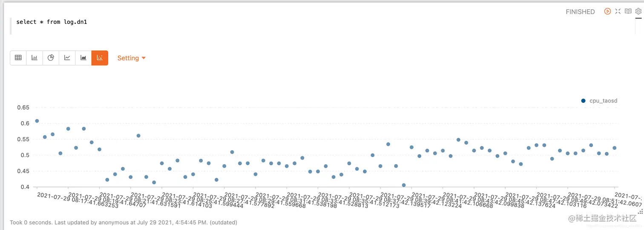644x230 pixels.
Task: Switch to table view icon
Action: click(x=18, y=58)
